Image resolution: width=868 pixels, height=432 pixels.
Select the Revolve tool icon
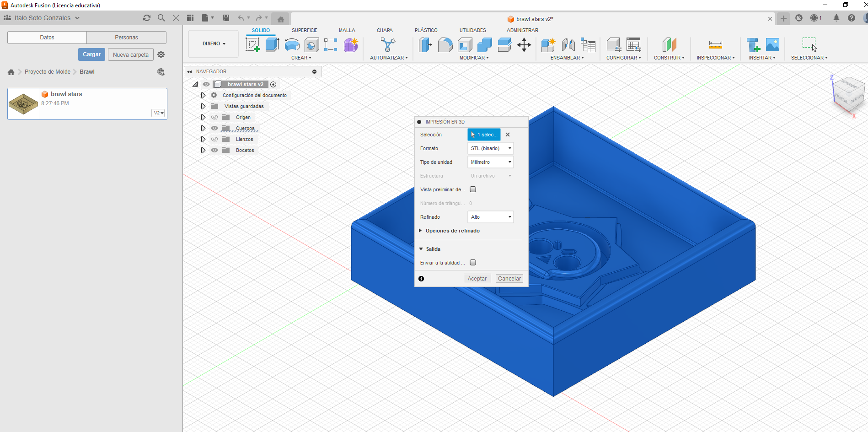coord(292,45)
